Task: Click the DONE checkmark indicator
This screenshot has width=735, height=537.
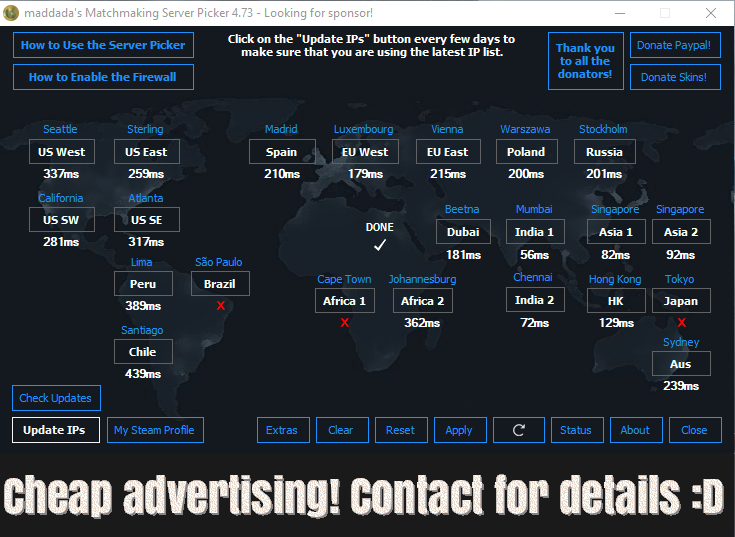Action: 380,244
